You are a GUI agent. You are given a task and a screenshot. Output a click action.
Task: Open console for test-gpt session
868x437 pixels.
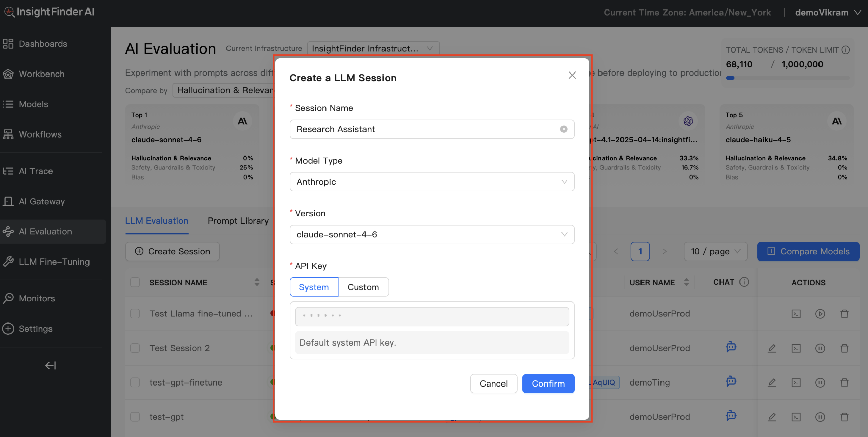click(796, 417)
